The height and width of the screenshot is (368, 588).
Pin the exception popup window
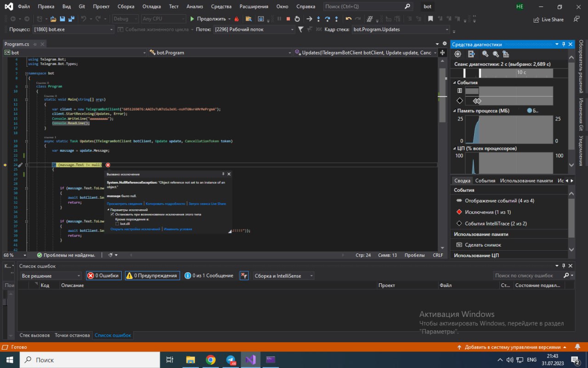[223, 174]
